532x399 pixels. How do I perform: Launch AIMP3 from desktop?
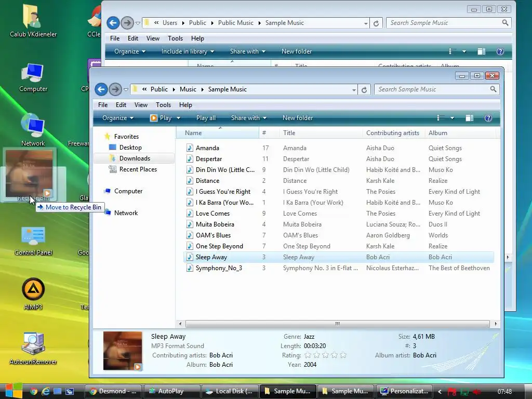tap(33, 294)
